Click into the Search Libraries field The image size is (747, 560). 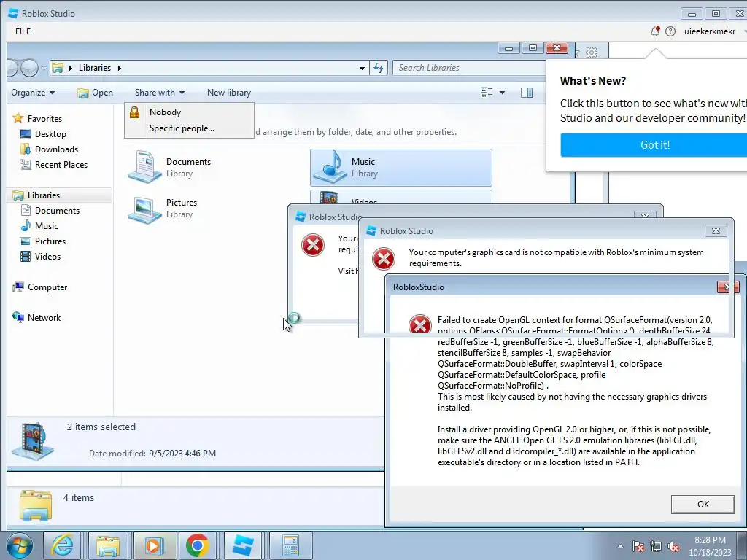(x=469, y=68)
